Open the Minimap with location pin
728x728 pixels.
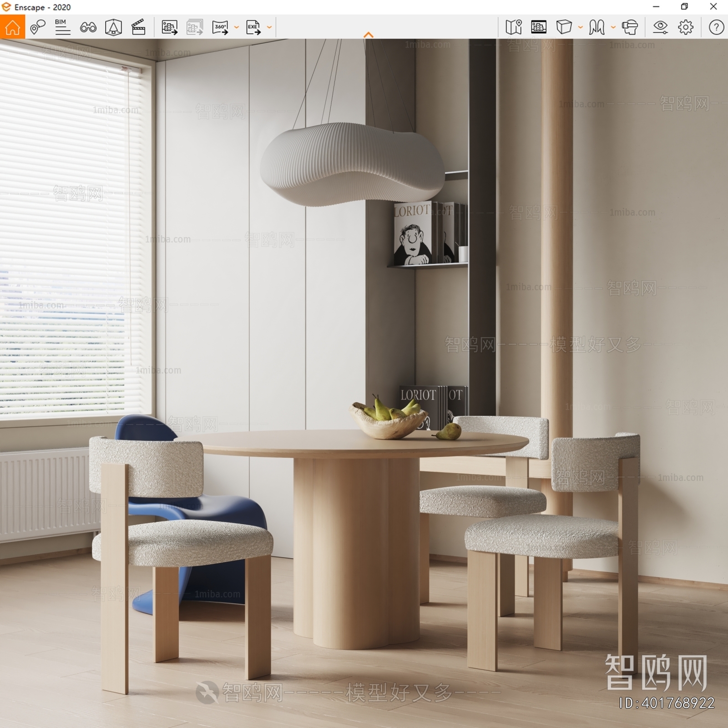pyautogui.click(x=514, y=27)
